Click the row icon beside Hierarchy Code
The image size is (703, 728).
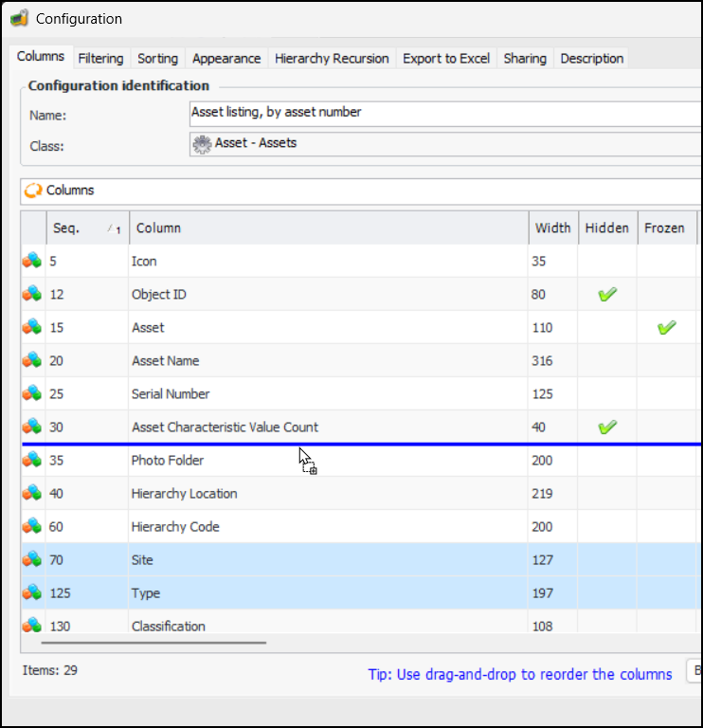coord(32,526)
